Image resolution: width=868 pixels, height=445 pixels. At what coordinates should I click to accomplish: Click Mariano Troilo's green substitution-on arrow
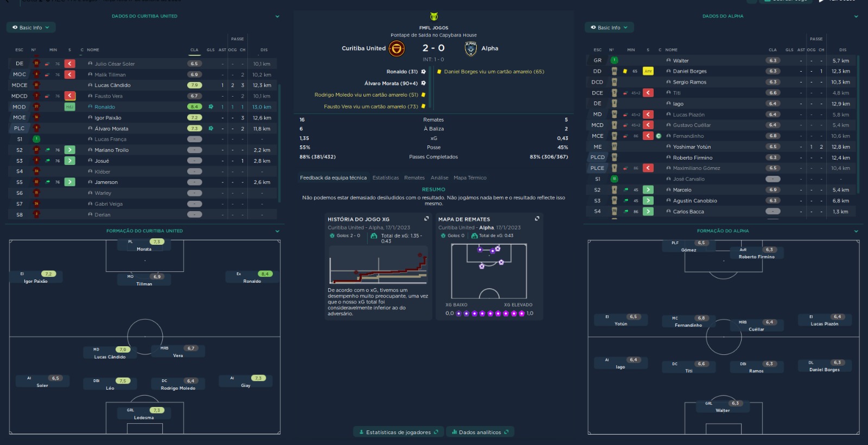click(70, 150)
